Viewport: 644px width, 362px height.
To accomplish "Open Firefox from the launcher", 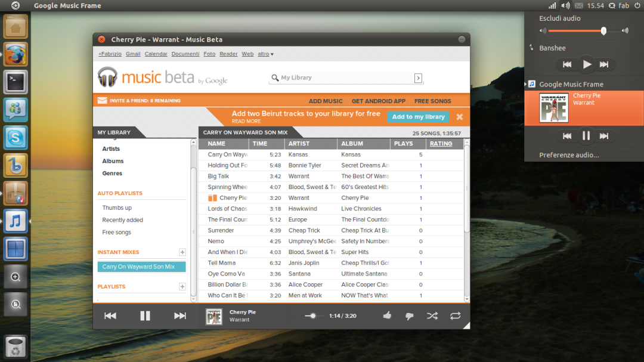I will [x=16, y=55].
